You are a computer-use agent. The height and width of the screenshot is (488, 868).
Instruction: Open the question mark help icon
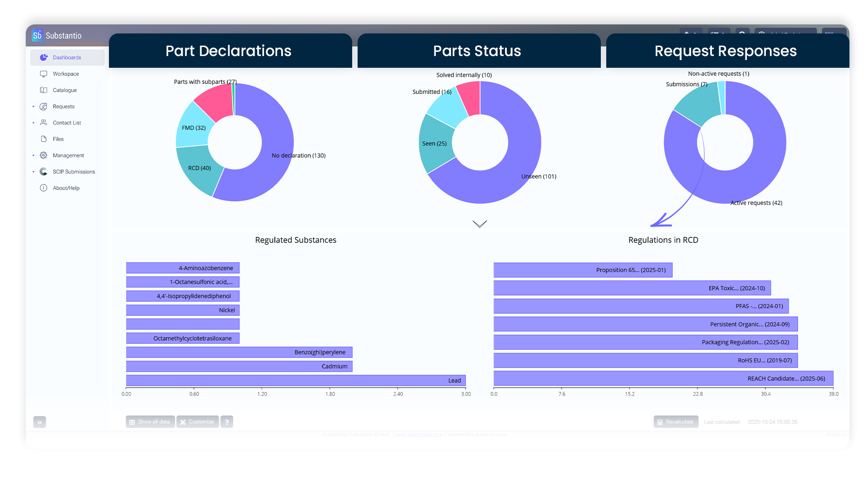coord(227,422)
